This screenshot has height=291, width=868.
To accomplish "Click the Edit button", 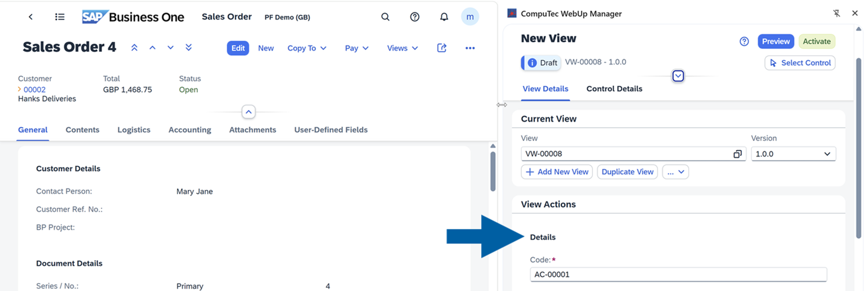I will [x=238, y=48].
